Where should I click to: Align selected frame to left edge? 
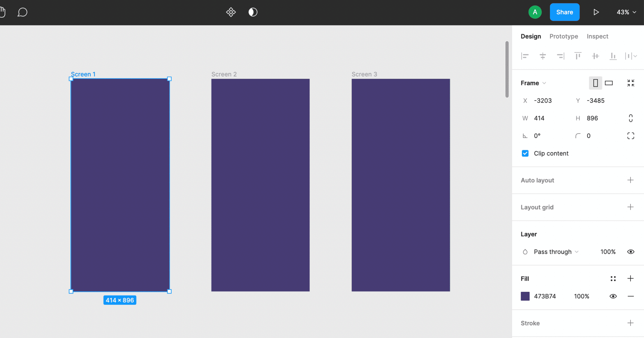point(525,56)
